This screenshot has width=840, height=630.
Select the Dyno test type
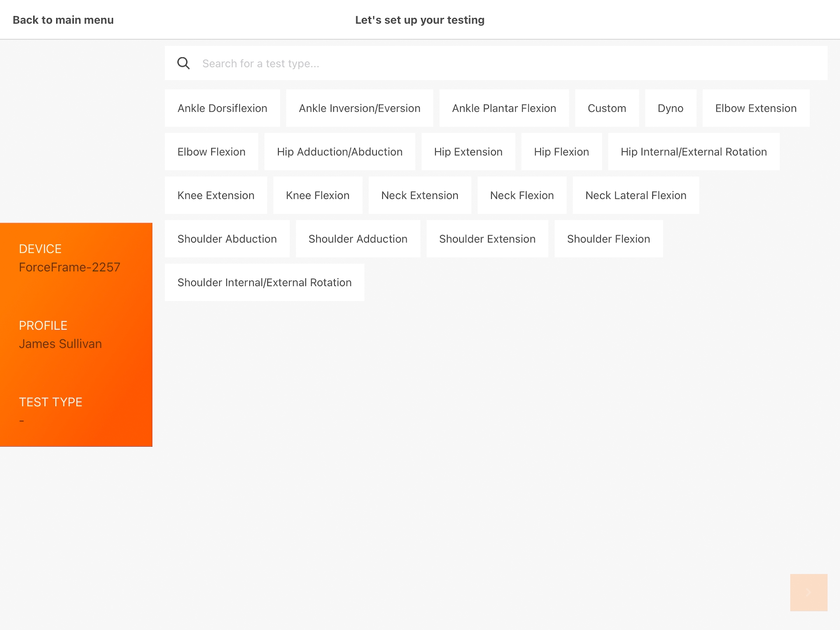670,108
